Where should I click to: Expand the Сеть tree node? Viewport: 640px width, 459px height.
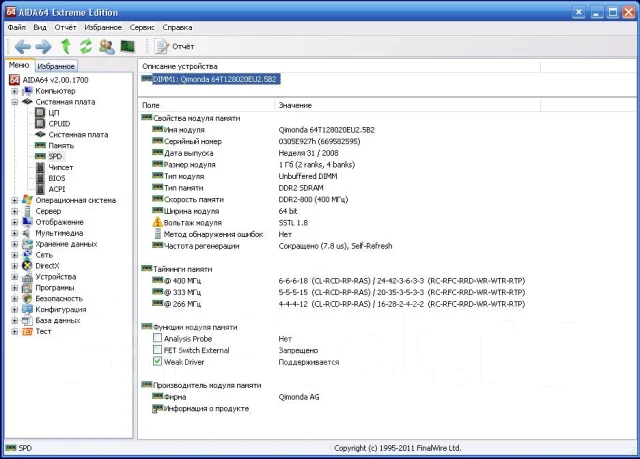(x=15, y=255)
